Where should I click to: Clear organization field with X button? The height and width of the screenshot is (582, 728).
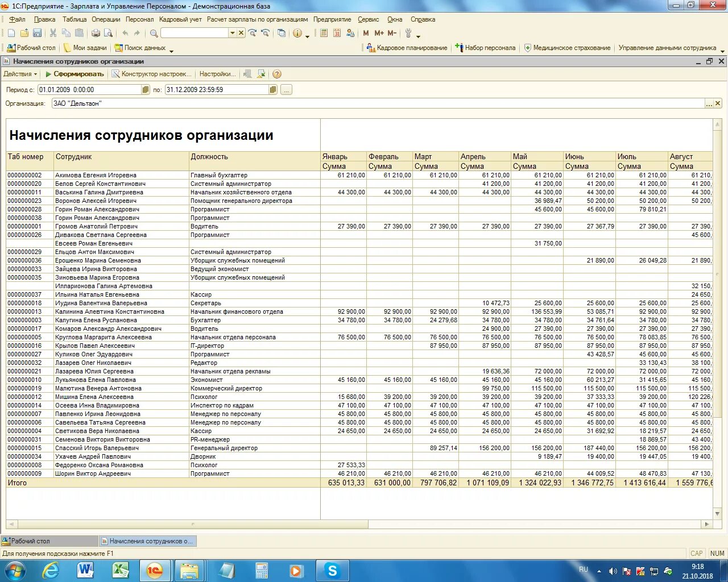[x=718, y=103]
